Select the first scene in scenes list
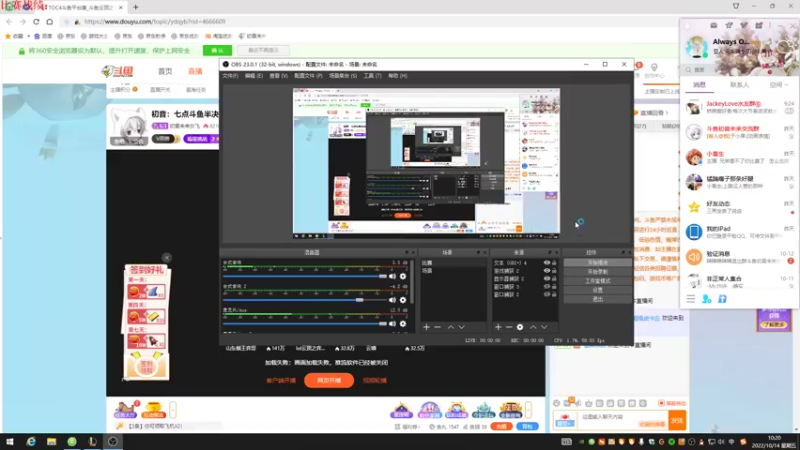This screenshot has width=800, height=450. [x=453, y=263]
